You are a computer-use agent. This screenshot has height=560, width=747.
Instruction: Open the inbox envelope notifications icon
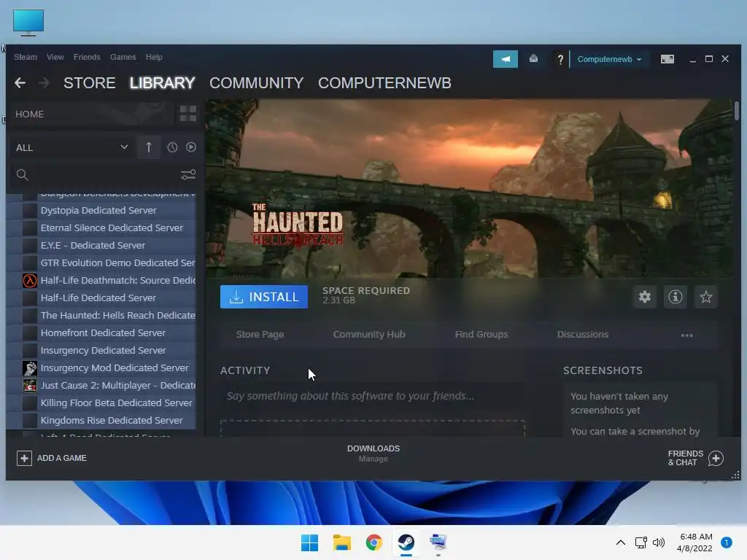(x=533, y=59)
